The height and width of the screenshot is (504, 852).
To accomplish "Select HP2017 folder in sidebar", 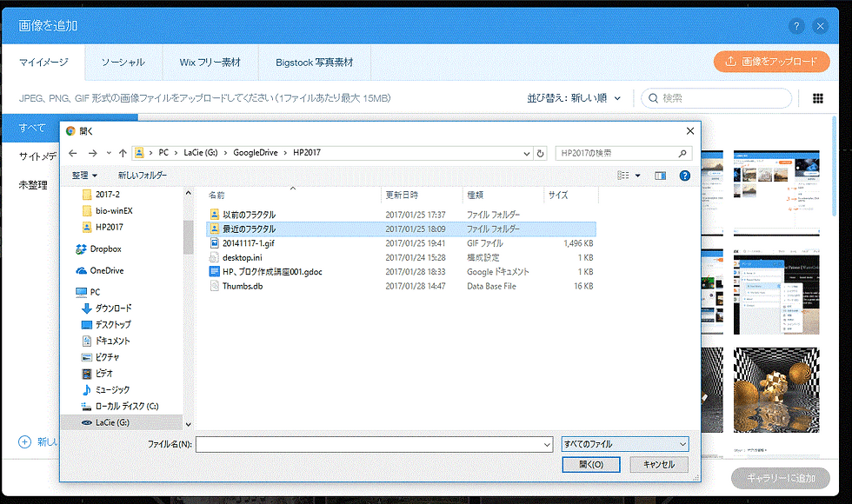I will point(103,227).
